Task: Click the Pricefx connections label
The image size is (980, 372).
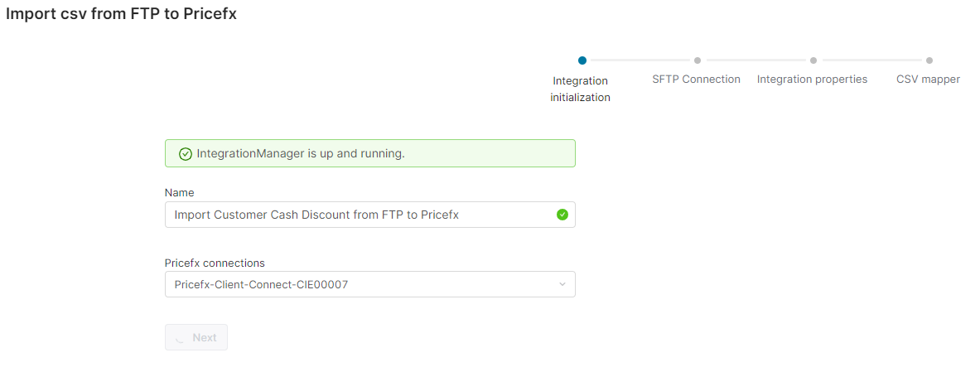Action: tap(215, 263)
